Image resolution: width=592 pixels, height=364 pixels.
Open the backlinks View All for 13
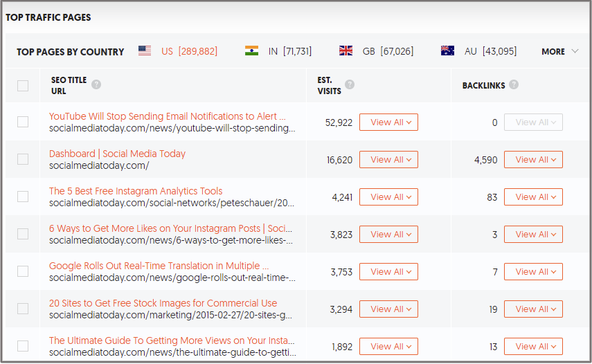533,346
